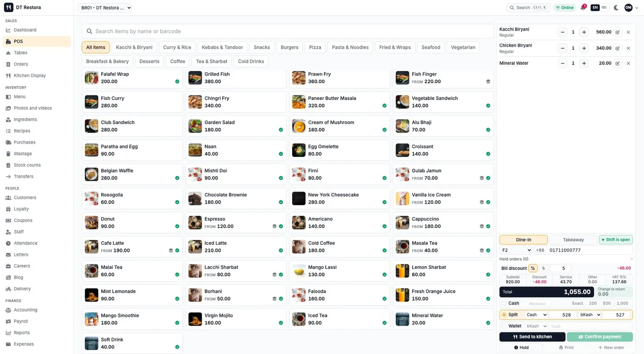The width and height of the screenshot is (644, 354).
Task: Click the Hold order button
Action: point(521,348)
